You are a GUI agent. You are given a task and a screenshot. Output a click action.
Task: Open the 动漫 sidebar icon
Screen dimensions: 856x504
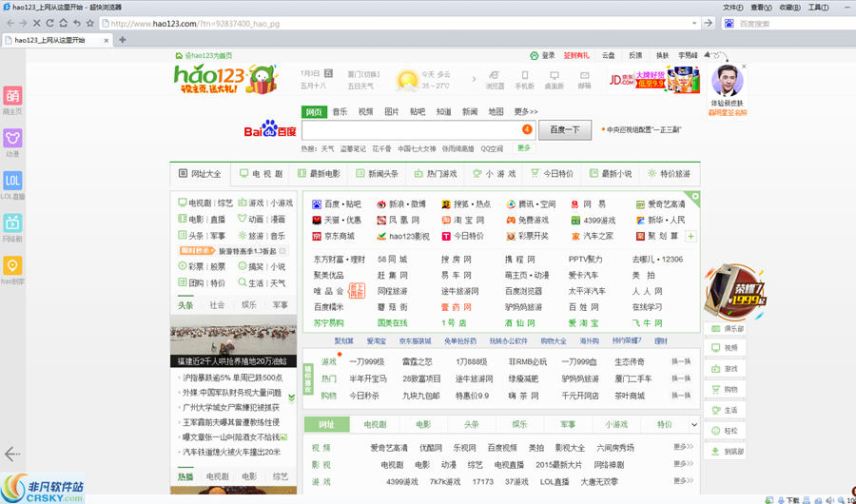pyautogui.click(x=12, y=138)
